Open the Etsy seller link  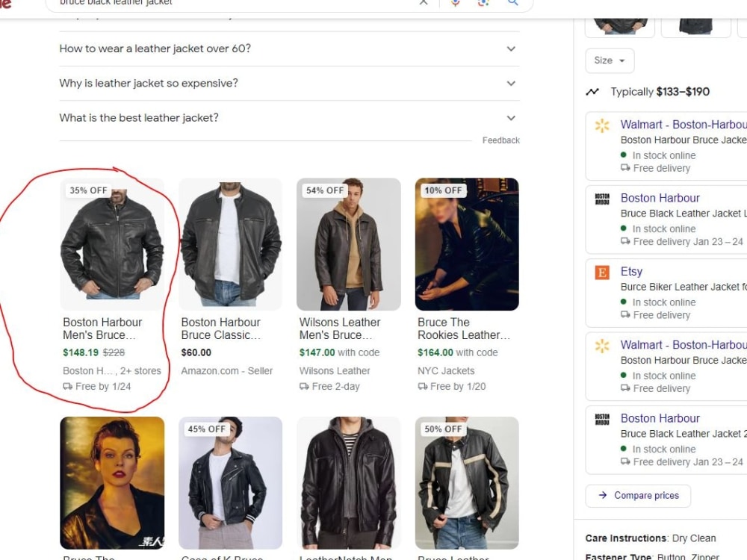[x=631, y=272]
